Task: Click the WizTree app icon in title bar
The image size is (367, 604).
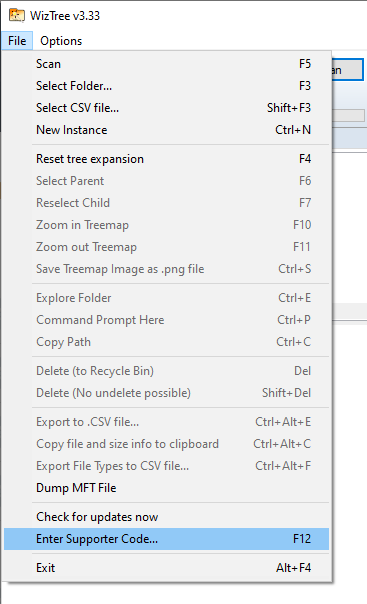Action: (17, 15)
